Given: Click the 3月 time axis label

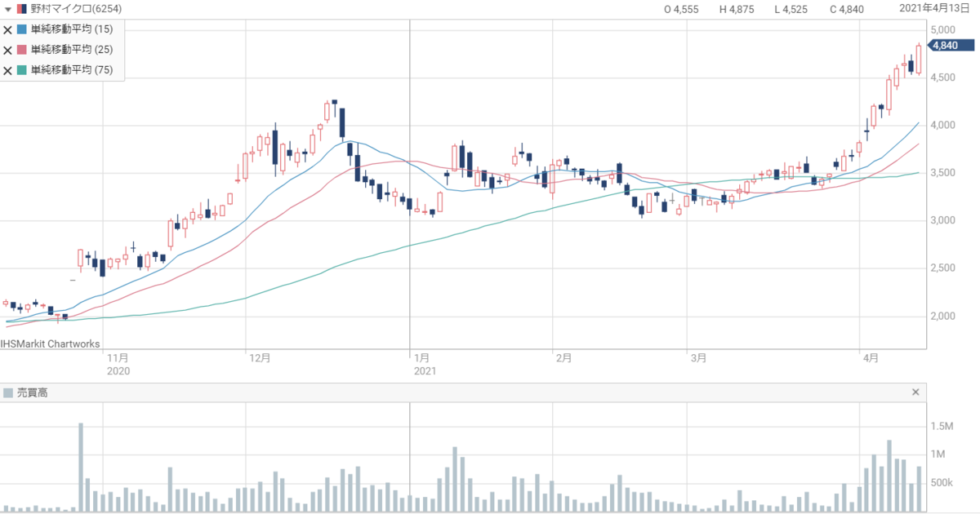Looking at the screenshot, I should click(x=698, y=357).
